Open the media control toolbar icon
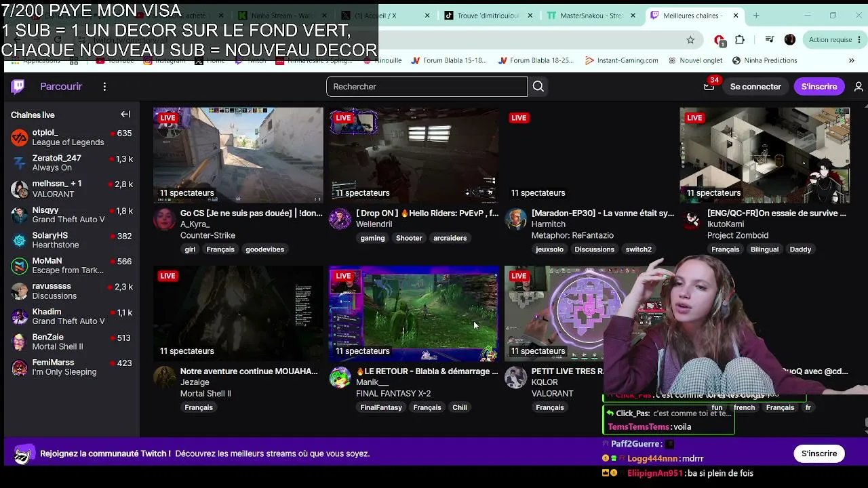 pos(770,40)
